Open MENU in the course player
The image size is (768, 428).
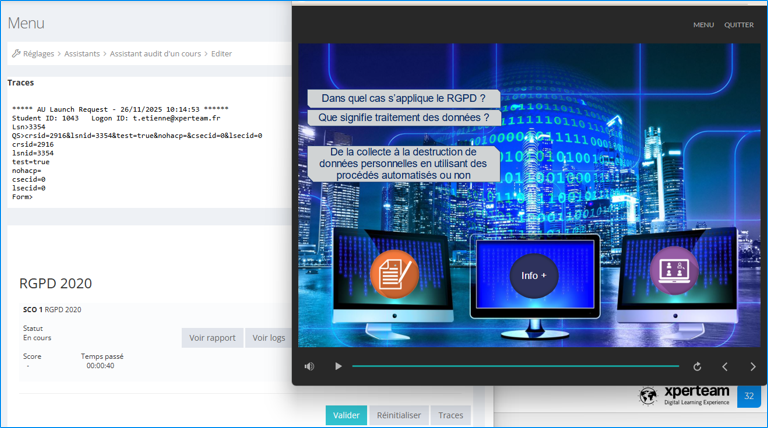pyautogui.click(x=703, y=25)
